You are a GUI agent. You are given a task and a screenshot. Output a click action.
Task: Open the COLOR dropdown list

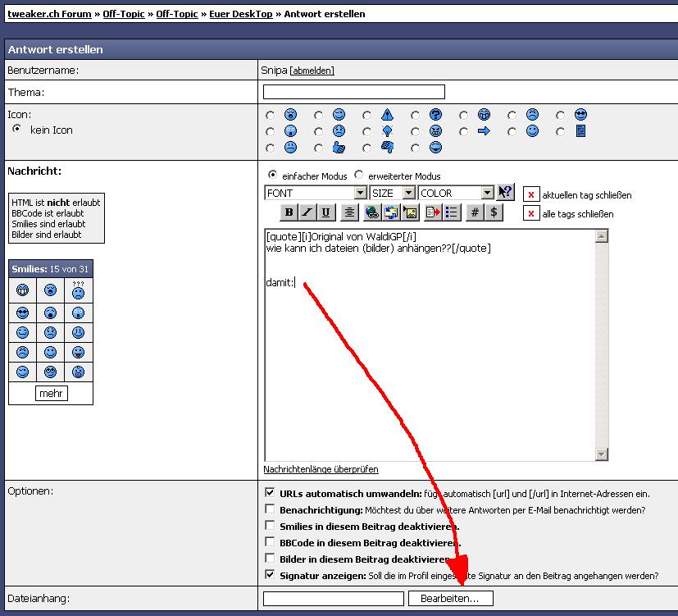click(487, 193)
